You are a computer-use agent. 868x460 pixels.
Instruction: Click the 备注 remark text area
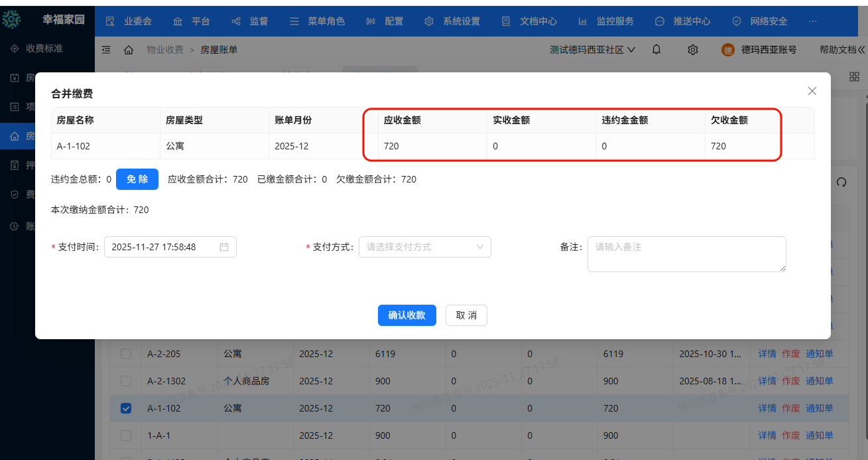(686, 254)
